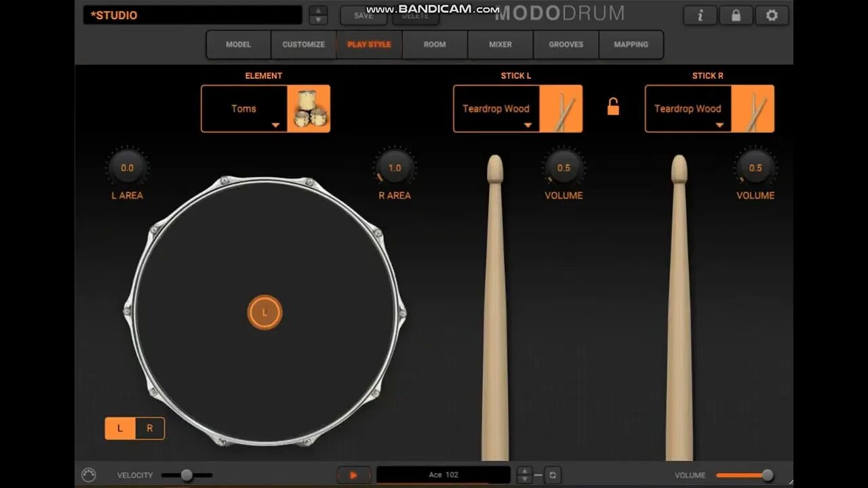Toggle the stick link padlock
Image resolution: width=868 pixels, height=488 pixels.
(613, 106)
